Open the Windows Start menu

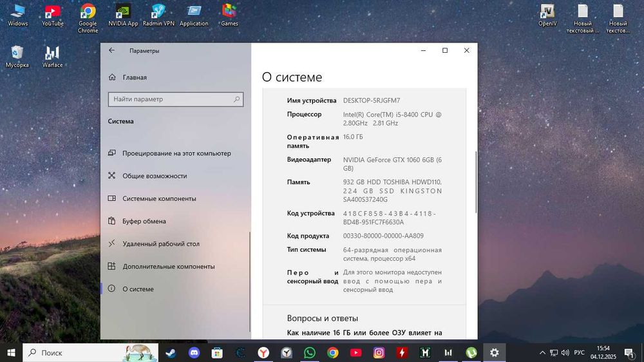tap(11, 352)
